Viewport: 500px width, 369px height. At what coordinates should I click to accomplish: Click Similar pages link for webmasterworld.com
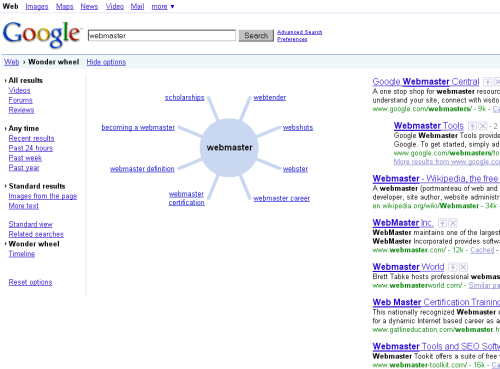click(x=484, y=285)
